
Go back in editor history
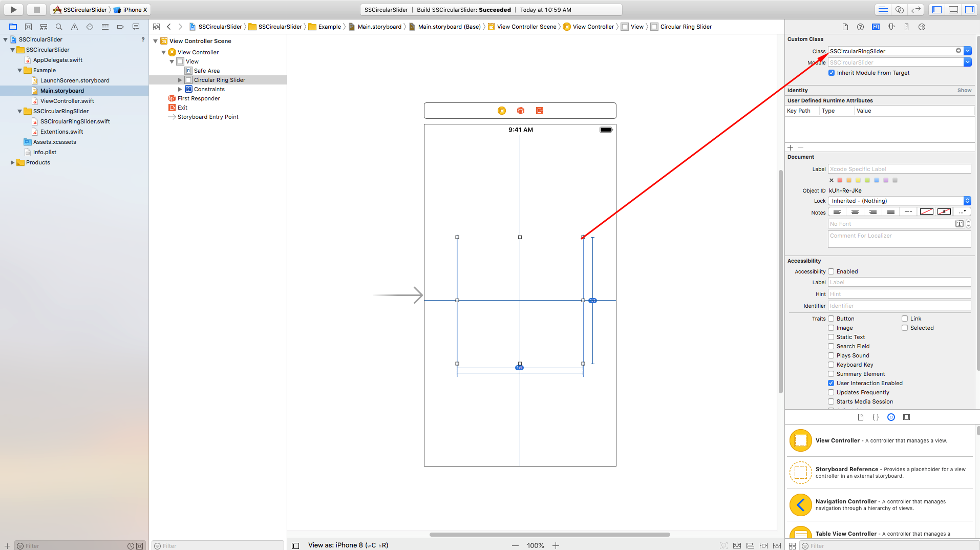click(x=169, y=27)
